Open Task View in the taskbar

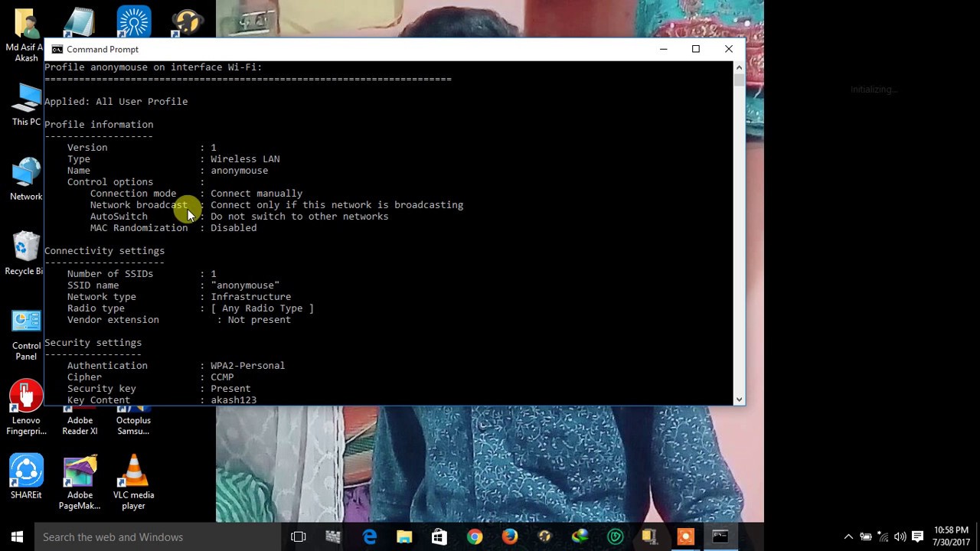point(299,537)
